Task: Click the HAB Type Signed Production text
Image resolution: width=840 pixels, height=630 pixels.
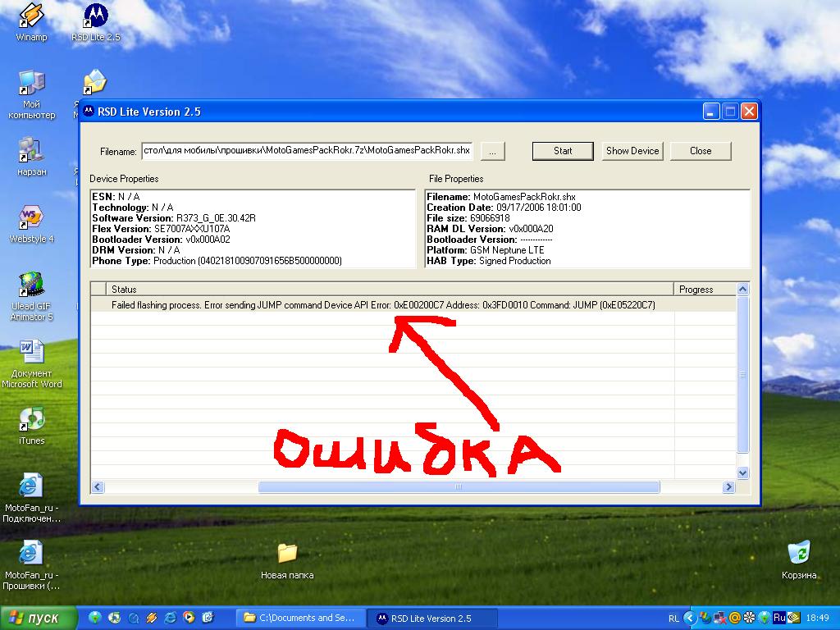Action: 489,261
